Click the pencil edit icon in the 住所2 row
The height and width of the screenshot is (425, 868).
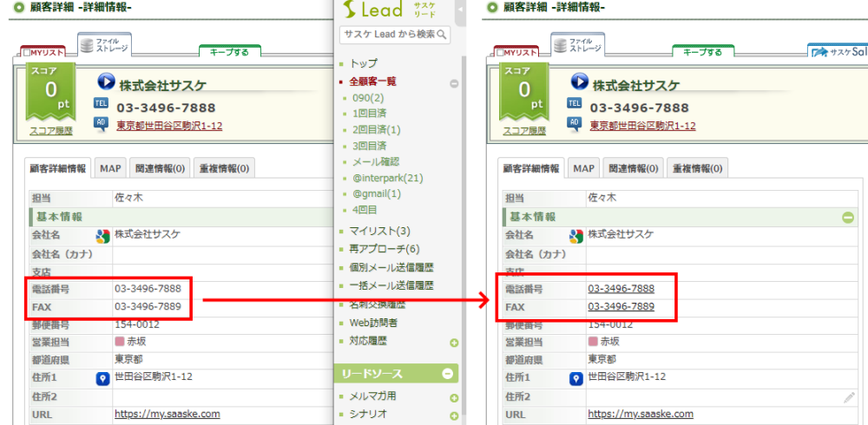849,396
